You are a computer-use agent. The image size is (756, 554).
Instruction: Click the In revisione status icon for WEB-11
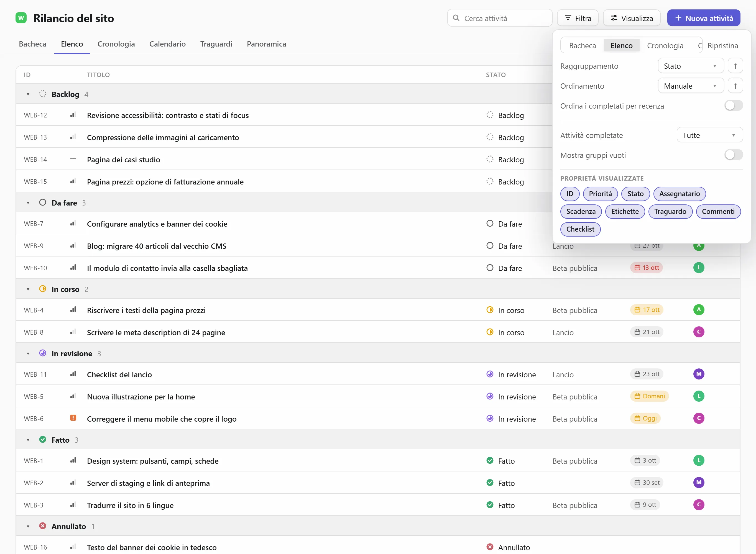(x=490, y=374)
